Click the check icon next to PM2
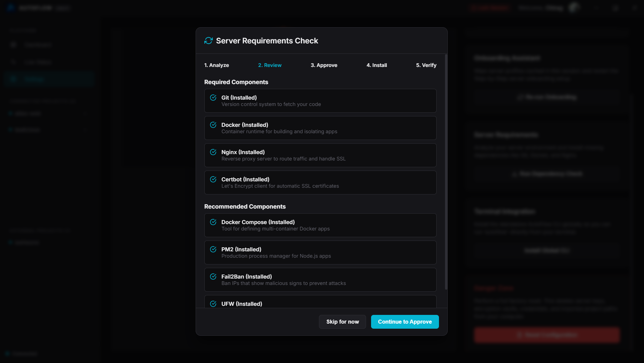644x363 pixels. pyautogui.click(x=213, y=249)
